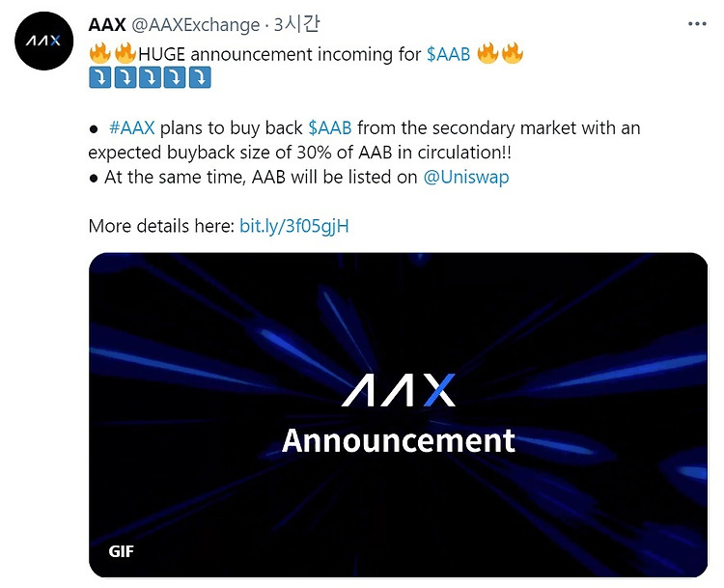Click the first $AAB cashtag in headline
Viewport: 724px width, 588px height.
click(448, 54)
